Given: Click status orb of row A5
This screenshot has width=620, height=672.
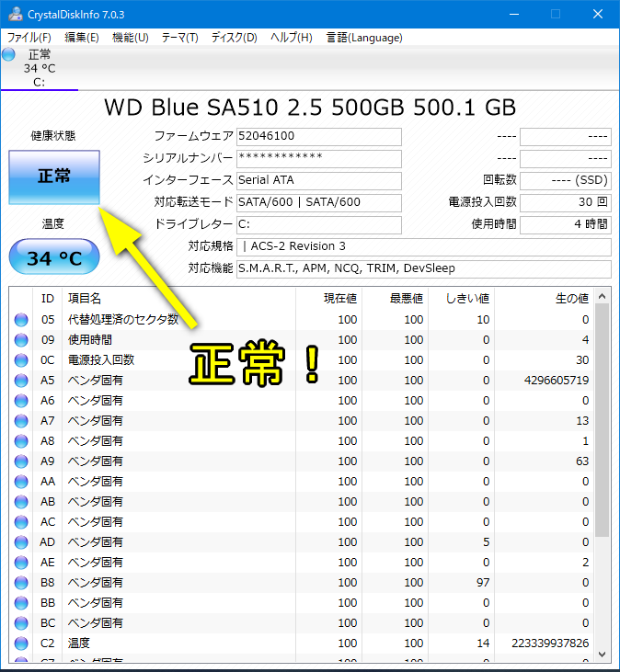Looking at the screenshot, I should tap(21, 381).
